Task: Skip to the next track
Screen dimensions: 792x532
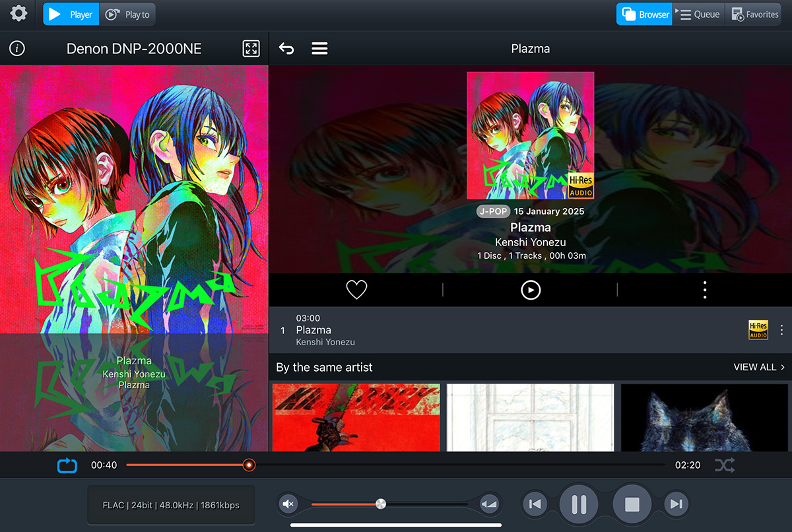Action: [x=676, y=504]
